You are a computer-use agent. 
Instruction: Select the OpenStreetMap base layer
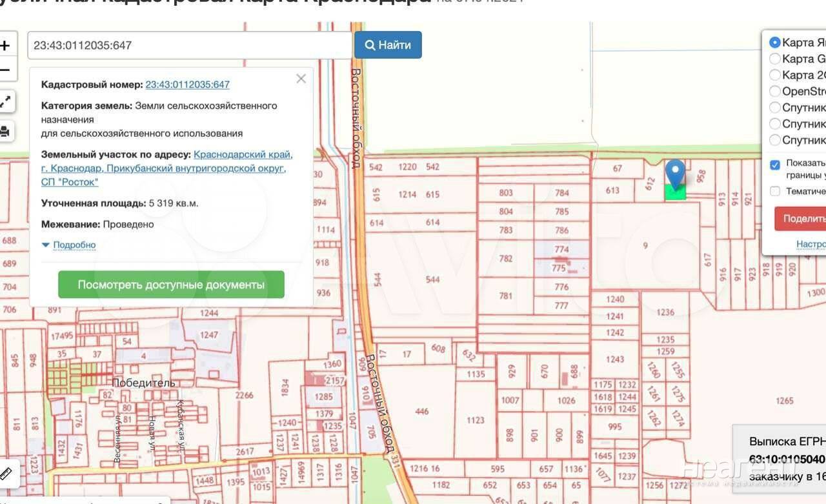click(x=775, y=91)
